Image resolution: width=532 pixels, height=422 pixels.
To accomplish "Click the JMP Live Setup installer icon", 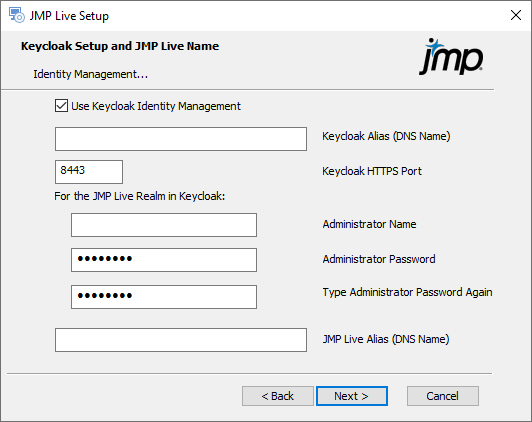I will click(x=17, y=15).
